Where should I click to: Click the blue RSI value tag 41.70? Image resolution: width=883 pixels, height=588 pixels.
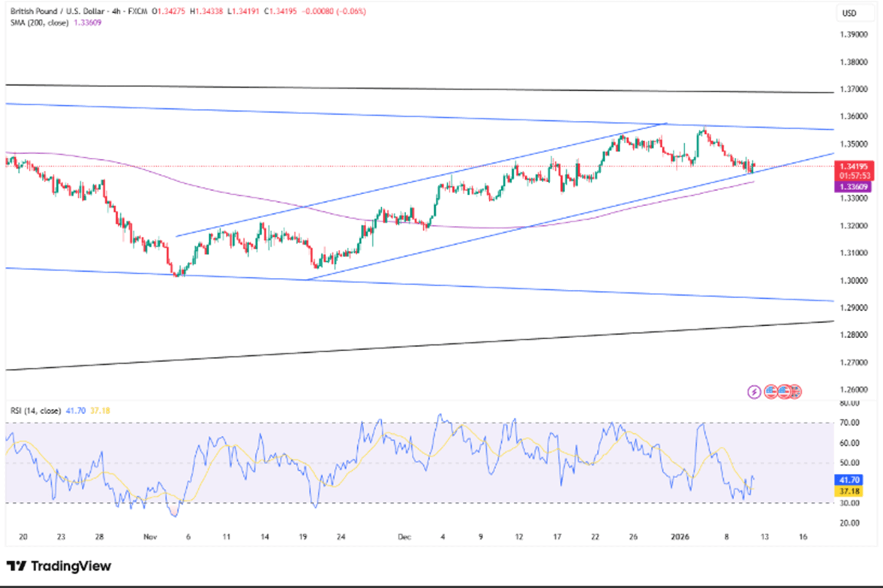coord(849,480)
